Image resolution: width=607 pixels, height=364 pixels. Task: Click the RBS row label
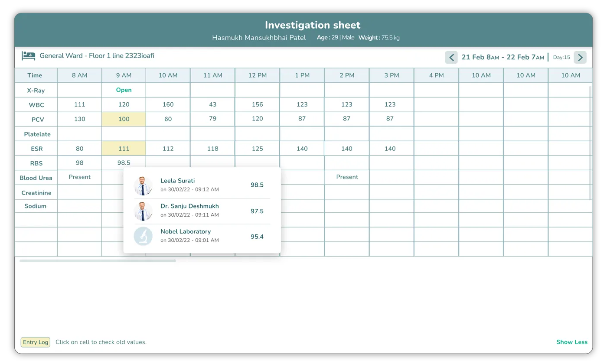click(x=36, y=163)
